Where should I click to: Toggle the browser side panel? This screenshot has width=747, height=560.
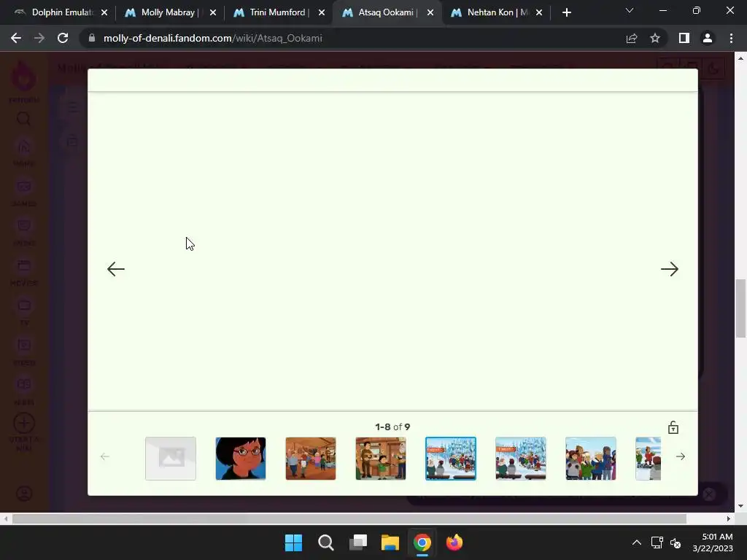click(x=684, y=38)
